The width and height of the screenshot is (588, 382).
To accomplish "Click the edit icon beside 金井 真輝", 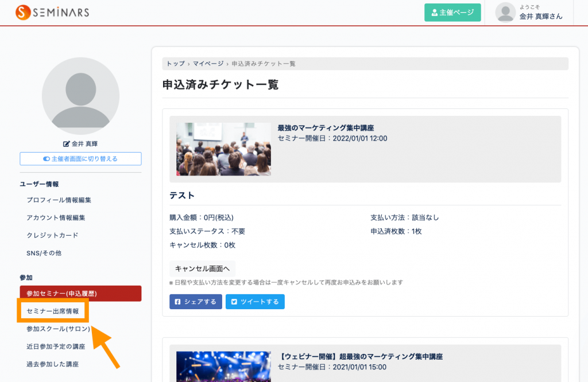I will (x=67, y=144).
